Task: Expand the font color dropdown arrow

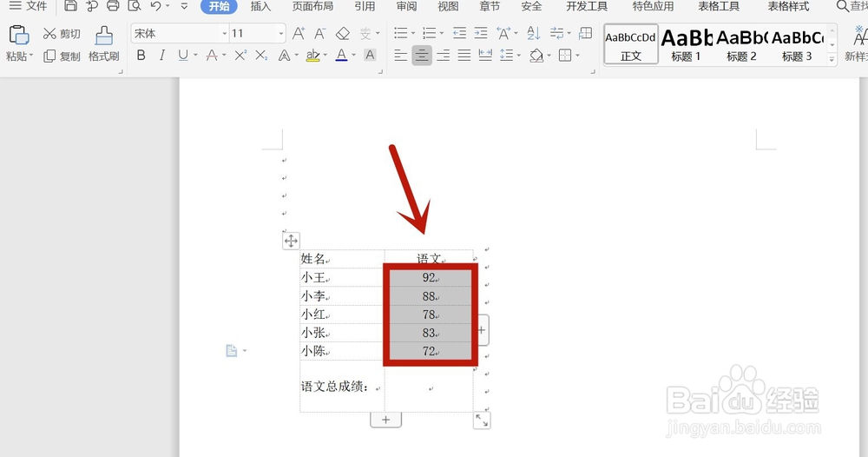Action: click(x=354, y=56)
